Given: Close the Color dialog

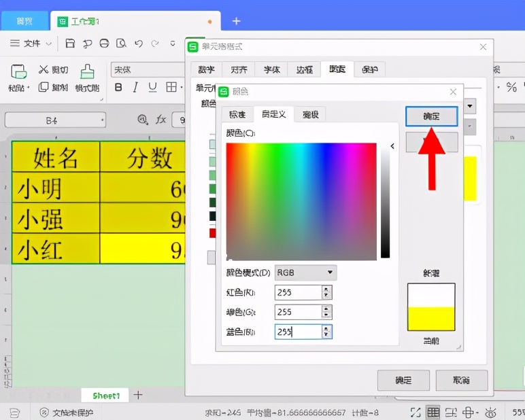Looking at the screenshot, I should [x=453, y=92].
